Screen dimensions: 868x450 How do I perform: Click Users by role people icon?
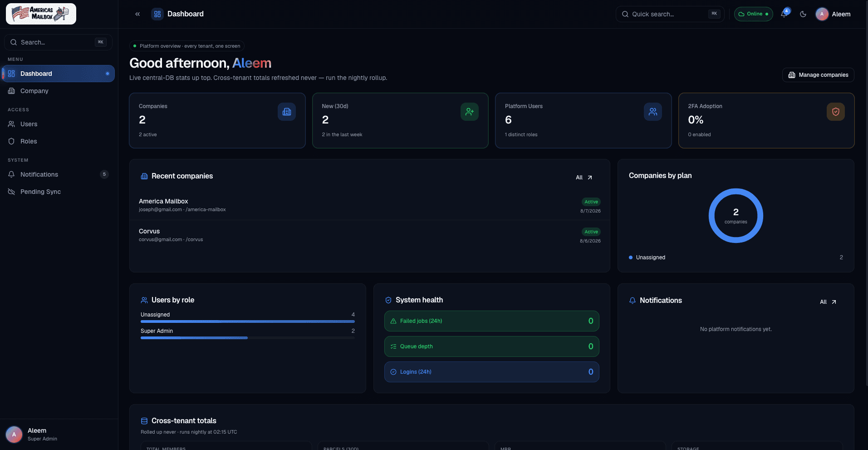(144, 300)
